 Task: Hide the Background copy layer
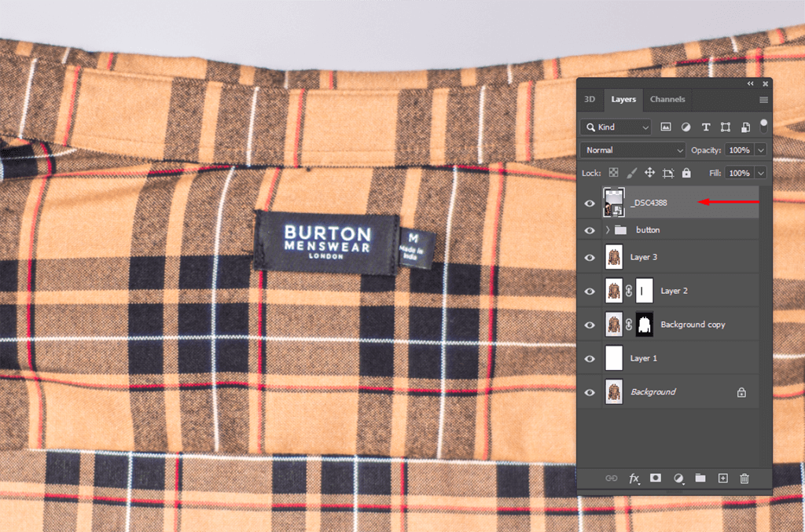[x=590, y=325]
